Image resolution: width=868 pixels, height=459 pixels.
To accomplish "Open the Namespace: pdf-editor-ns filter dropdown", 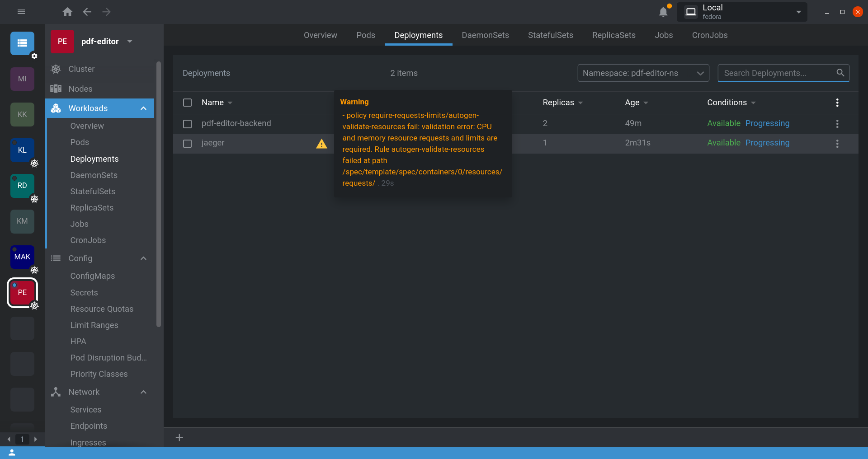I will (x=643, y=73).
